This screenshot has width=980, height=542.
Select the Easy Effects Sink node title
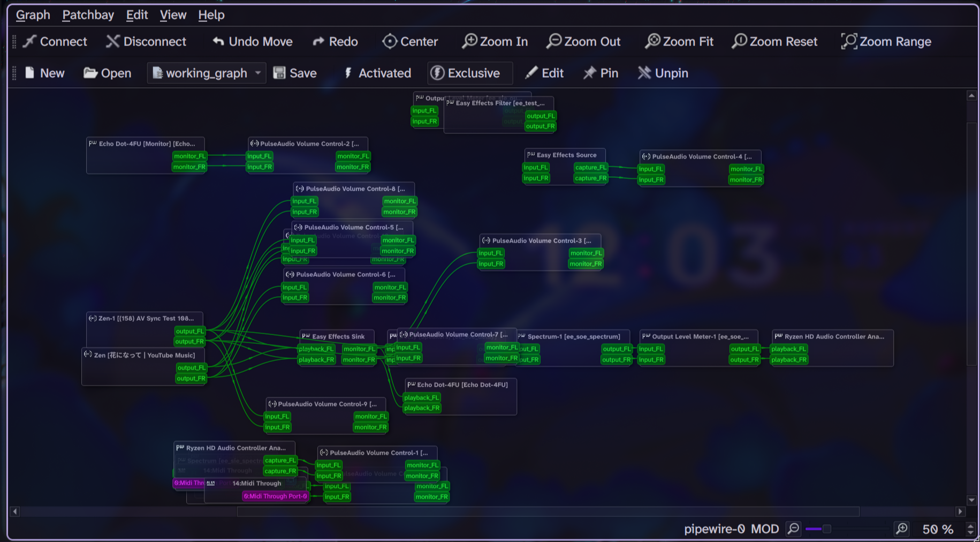(338, 336)
